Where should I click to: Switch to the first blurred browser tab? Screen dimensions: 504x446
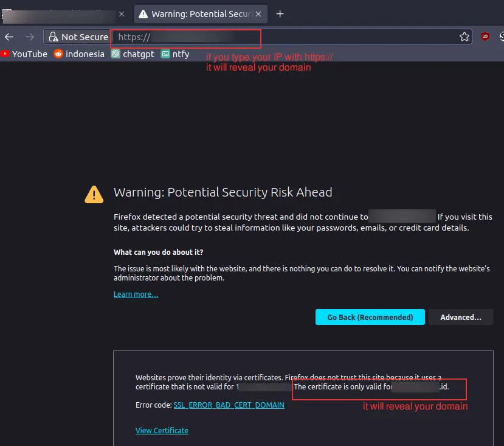(x=61, y=13)
